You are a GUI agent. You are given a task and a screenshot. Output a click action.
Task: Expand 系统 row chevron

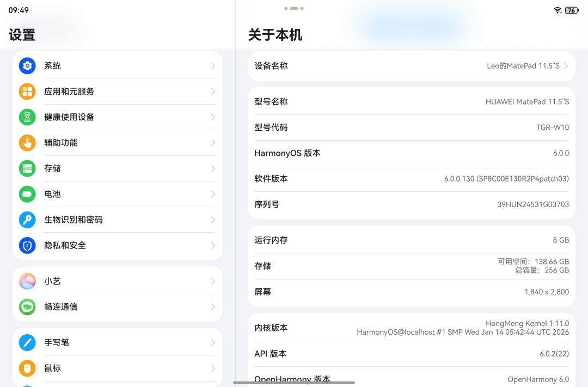coord(213,66)
